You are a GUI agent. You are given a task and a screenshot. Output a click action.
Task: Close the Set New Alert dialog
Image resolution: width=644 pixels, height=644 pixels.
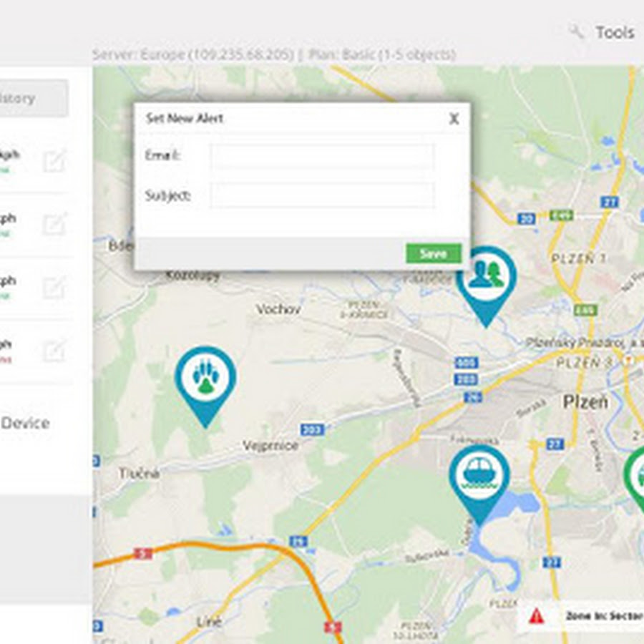[454, 119]
